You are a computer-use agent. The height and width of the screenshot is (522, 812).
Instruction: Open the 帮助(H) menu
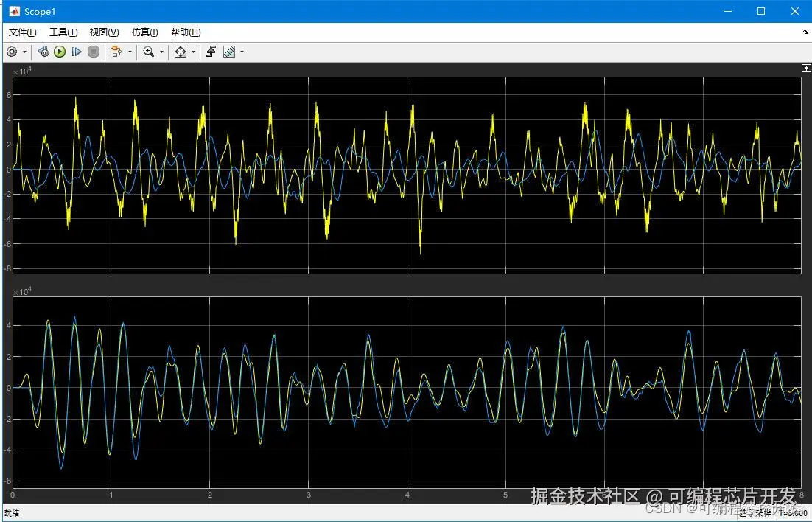pyautogui.click(x=186, y=32)
